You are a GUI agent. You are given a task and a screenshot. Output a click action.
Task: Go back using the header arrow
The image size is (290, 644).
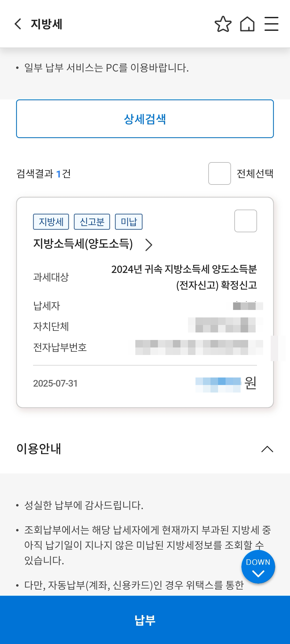click(x=18, y=24)
